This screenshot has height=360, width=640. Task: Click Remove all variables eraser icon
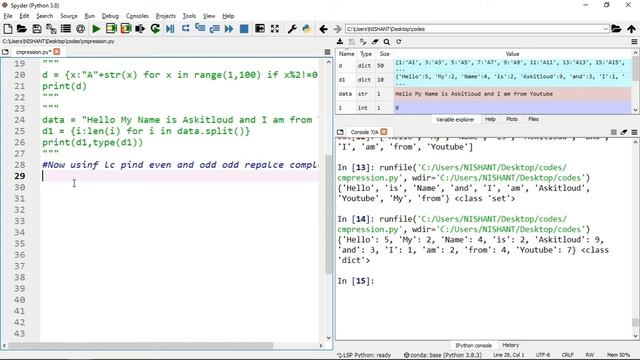[x=375, y=42]
